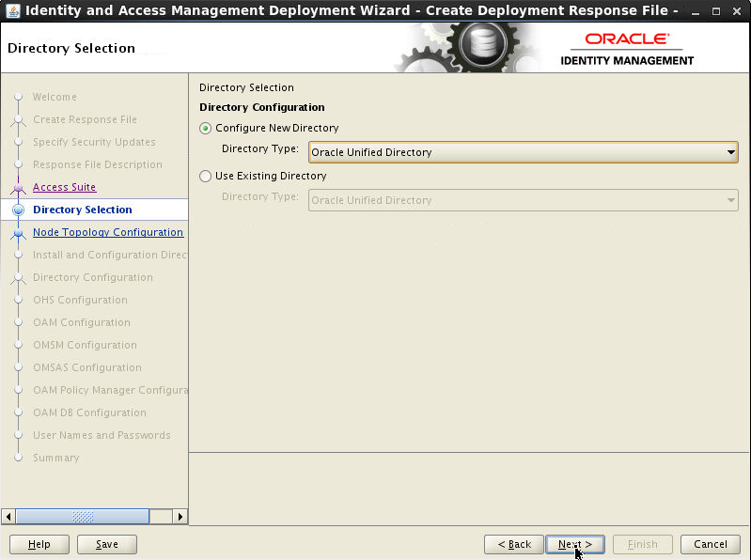751x560 pixels.
Task: Minimize the wizard window
Action: 696,11
